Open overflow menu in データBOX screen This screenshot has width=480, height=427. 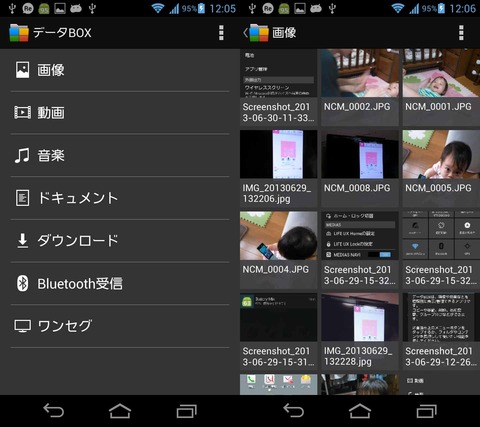[221, 33]
